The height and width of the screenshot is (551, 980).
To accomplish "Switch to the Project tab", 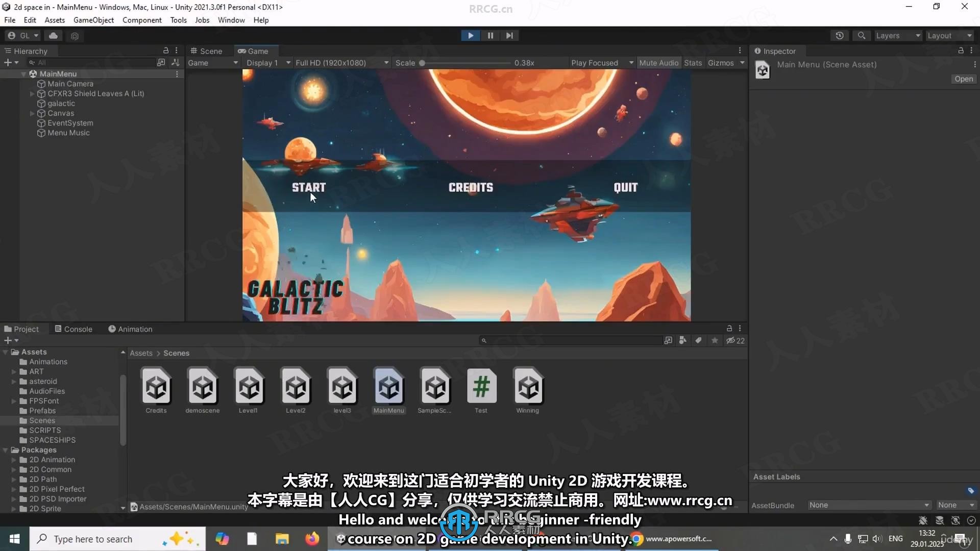I will pyautogui.click(x=21, y=329).
